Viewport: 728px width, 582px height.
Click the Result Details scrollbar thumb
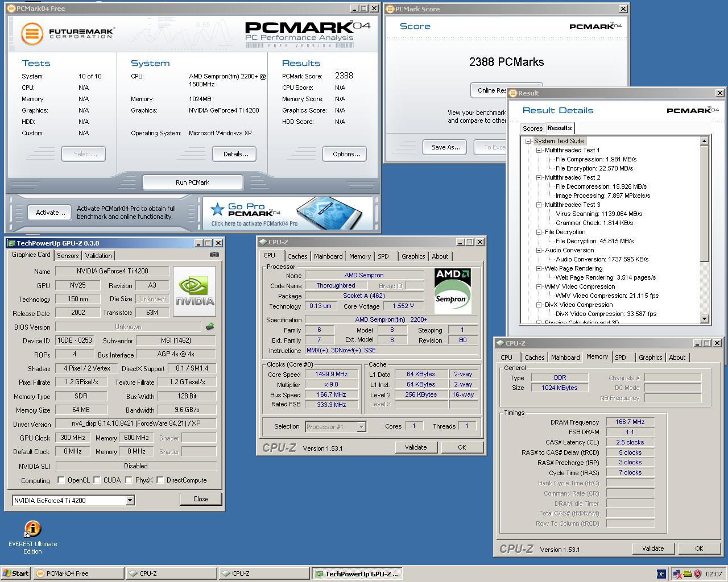pyautogui.click(x=705, y=203)
